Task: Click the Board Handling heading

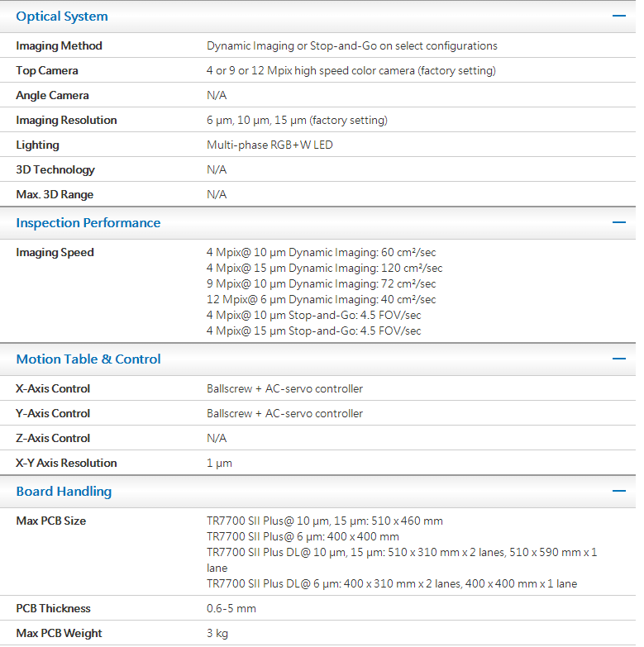Action: coord(64,492)
